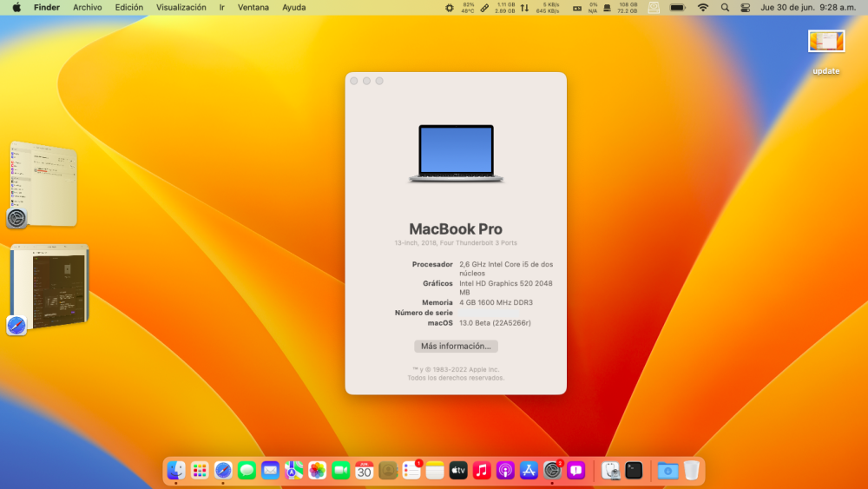Open the Ir menu
The width and height of the screenshot is (868, 489).
pyautogui.click(x=222, y=8)
